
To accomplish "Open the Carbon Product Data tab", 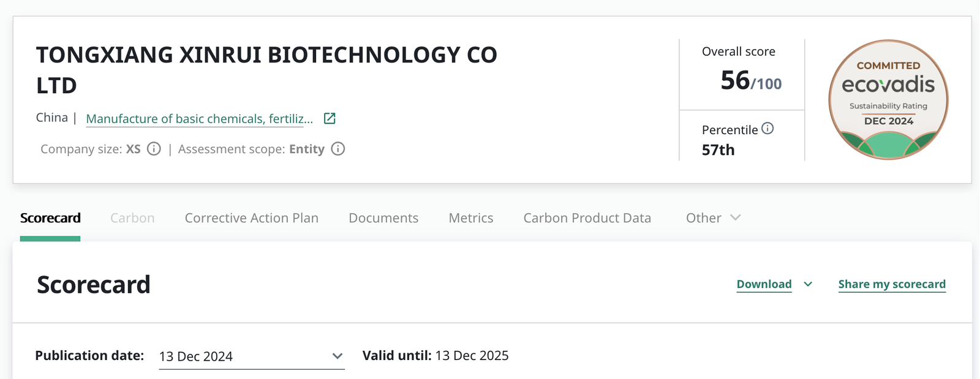I will pyautogui.click(x=587, y=218).
